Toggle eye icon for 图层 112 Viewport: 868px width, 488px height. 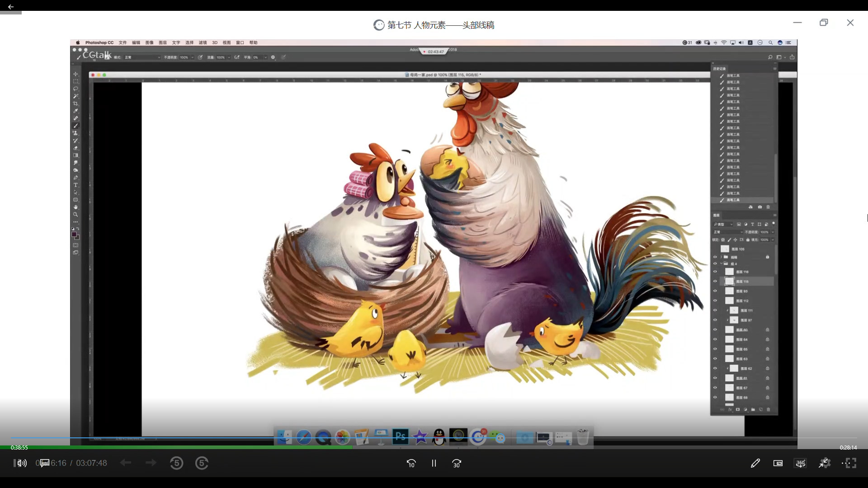click(715, 301)
